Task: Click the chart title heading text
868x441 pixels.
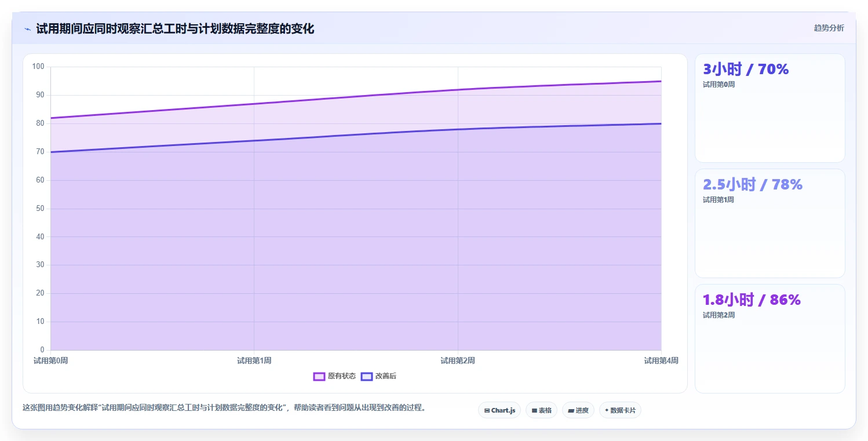Action: pos(175,28)
